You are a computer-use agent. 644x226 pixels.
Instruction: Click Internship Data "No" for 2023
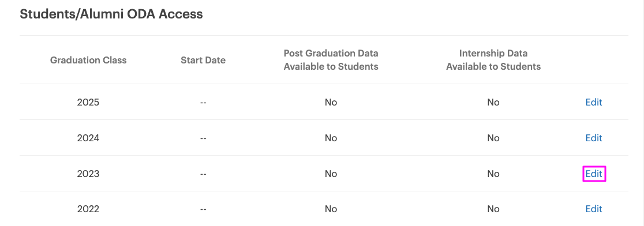pos(493,174)
